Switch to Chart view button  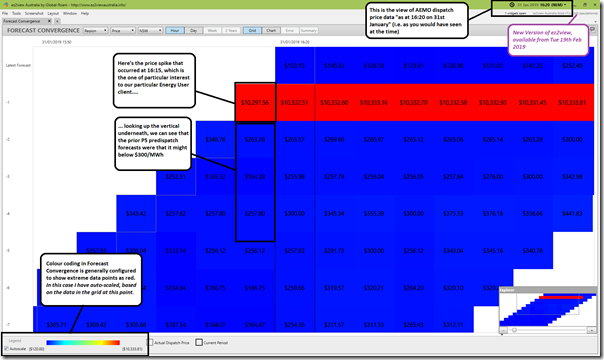click(x=271, y=30)
